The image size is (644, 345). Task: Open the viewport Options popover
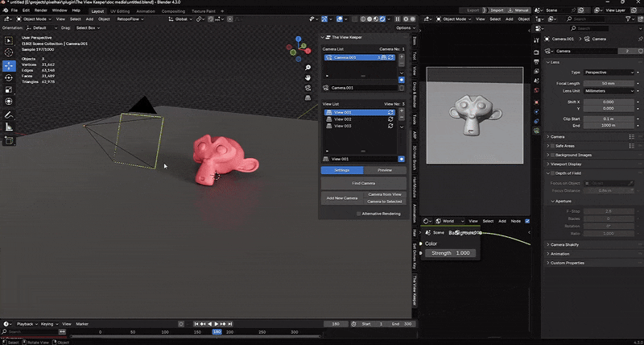pyautogui.click(x=406, y=28)
